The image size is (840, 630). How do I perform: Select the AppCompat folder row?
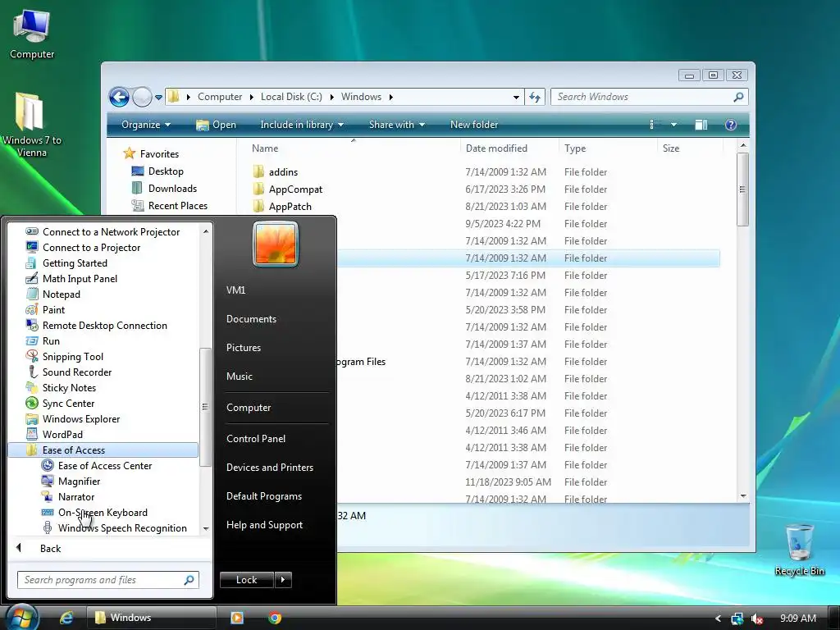pos(485,189)
